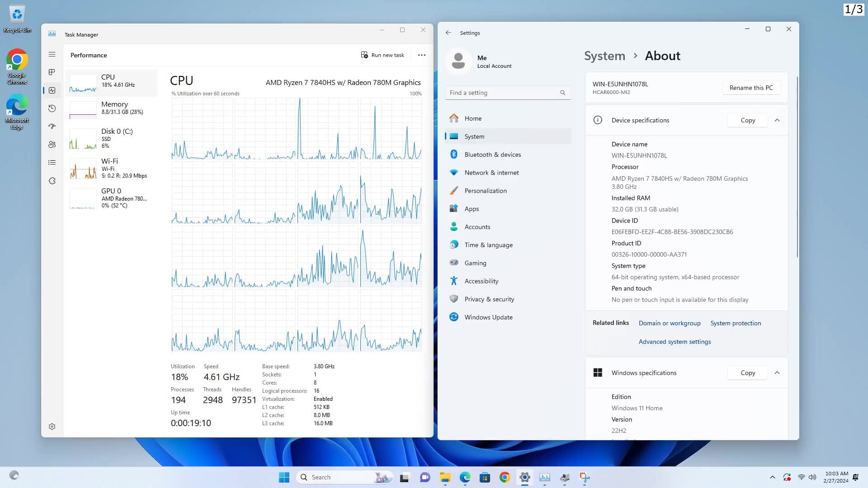Open Snipping Tool from the taskbar
The image size is (868, 488).
click(x=585, y=477)
